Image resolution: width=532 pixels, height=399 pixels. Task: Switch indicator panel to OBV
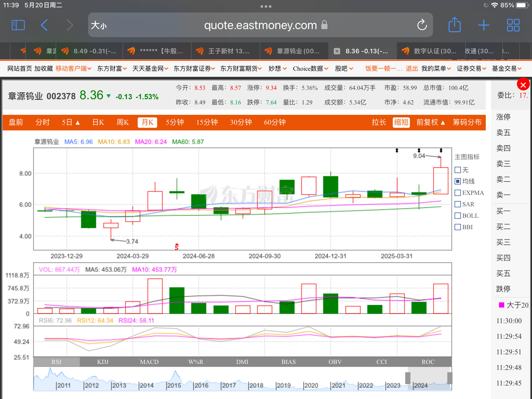[x=335, y=362]
